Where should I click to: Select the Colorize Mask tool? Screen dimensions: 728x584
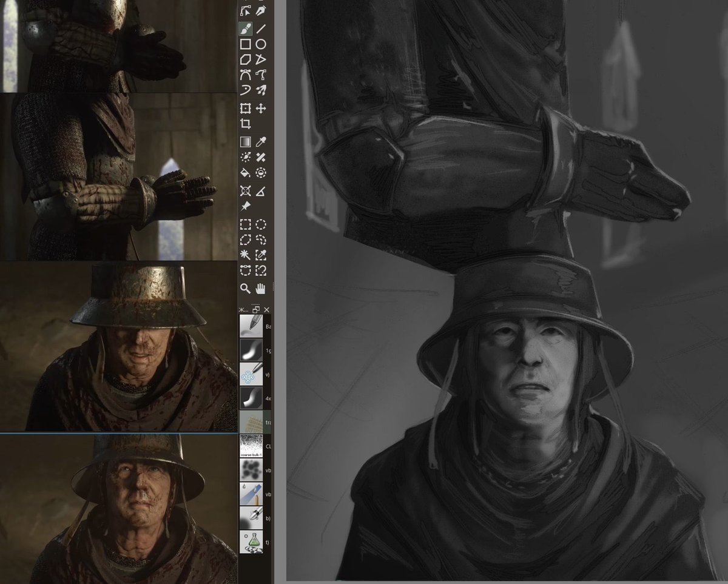pos(246,157)
